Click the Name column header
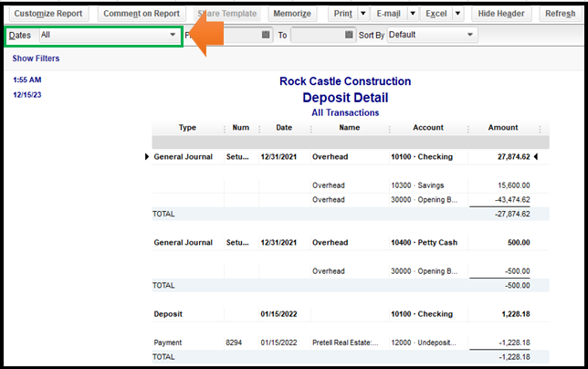 pyautogui.click(x=350, y=128)
